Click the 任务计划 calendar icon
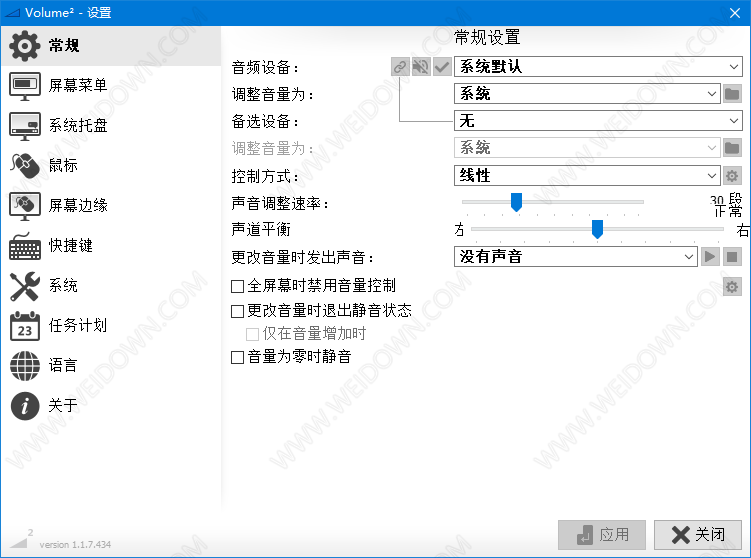This screenshot has width=751, height=558. click(25, 326)
